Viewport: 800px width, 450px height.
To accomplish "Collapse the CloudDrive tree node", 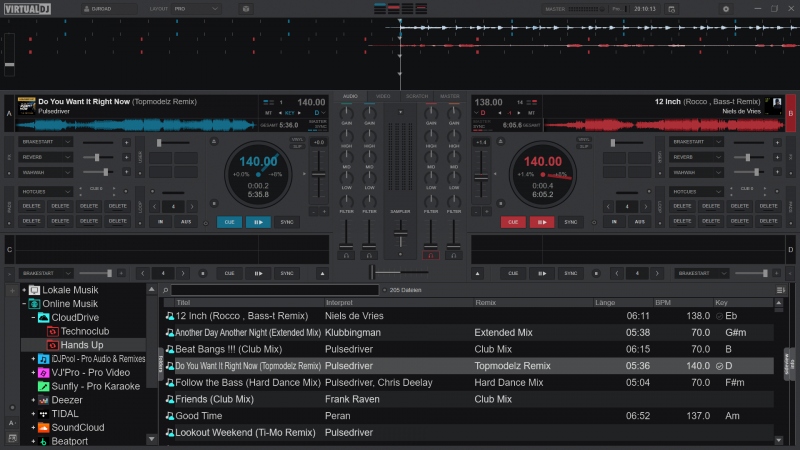I will point(33,317).
